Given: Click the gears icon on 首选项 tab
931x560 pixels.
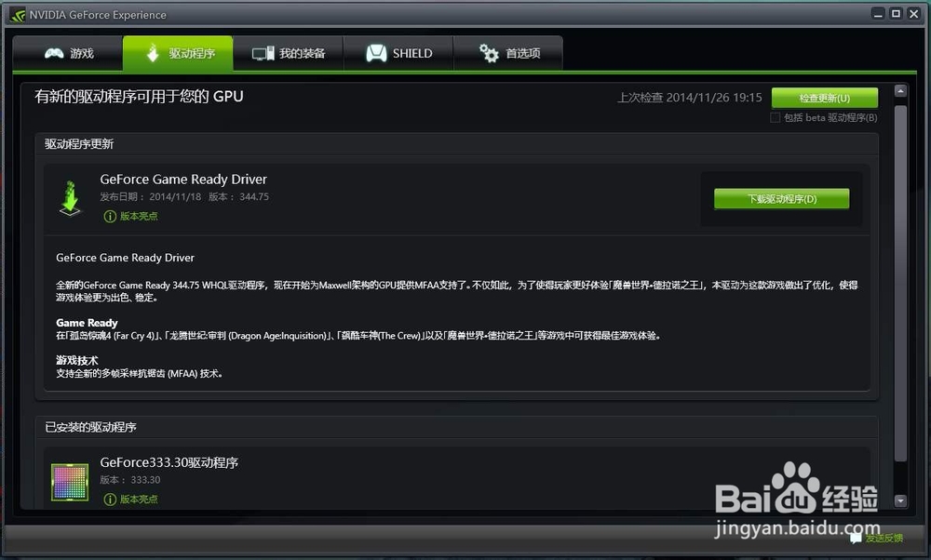Looking at the screenshot, I should click(x=489, y=53).
